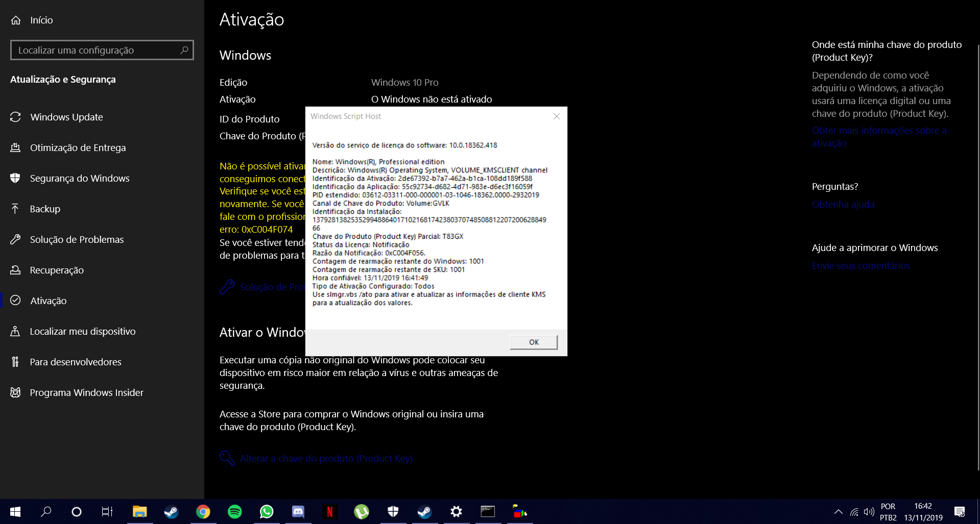This screenshot has height=524, width=980.
Task: Click the search magnifier in settings search box
Action: 184,50
